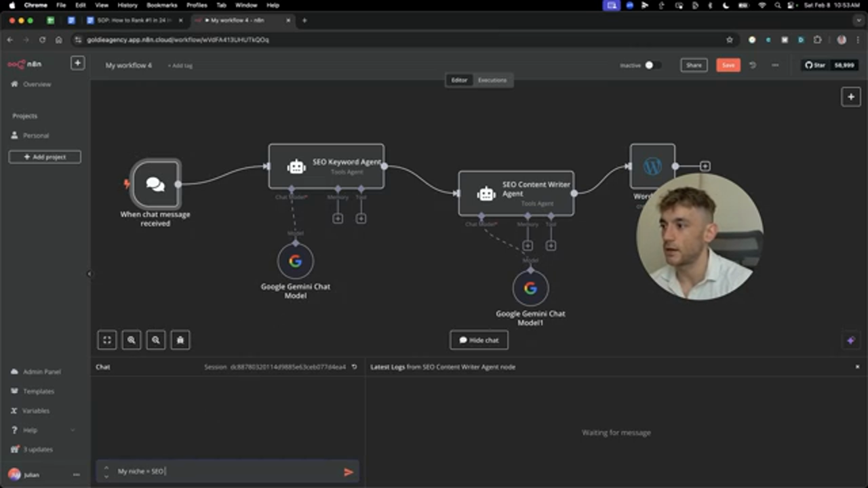Image resolution: width=868 pixels, height=488 pixels.
Task: Select the SEO Content Writer Agent node
Action: click(x=516, y=193)
